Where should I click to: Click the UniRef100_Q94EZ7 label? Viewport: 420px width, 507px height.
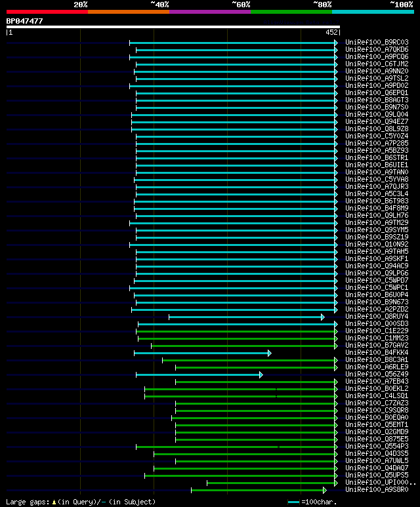(377, 121)
